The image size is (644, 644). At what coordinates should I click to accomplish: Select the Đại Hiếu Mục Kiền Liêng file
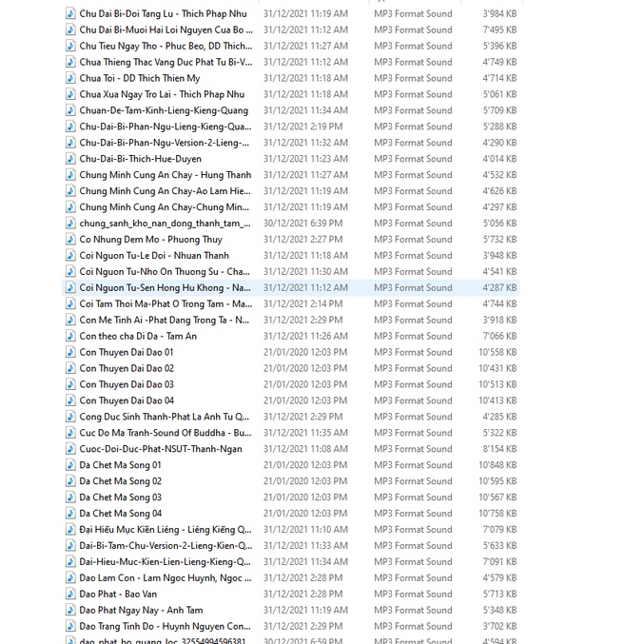click(x=166, y=530)
